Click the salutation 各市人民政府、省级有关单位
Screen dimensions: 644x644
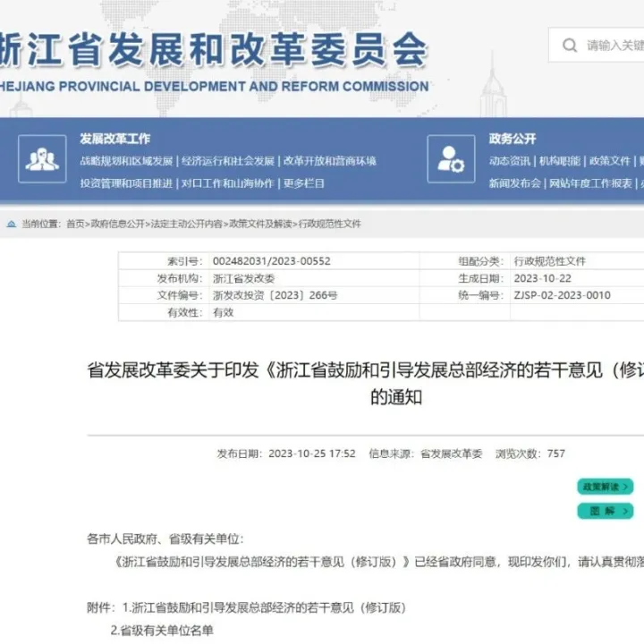coord(165,539)
